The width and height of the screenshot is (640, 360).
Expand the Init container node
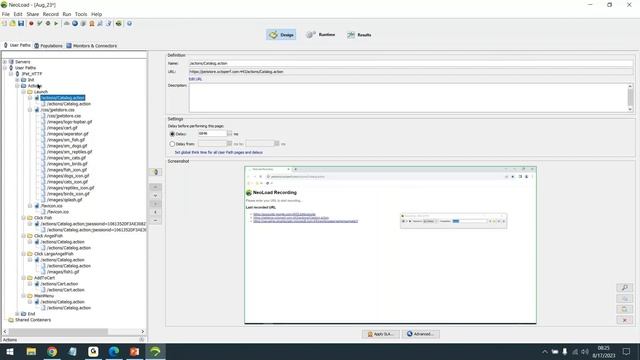coord(17,80)
